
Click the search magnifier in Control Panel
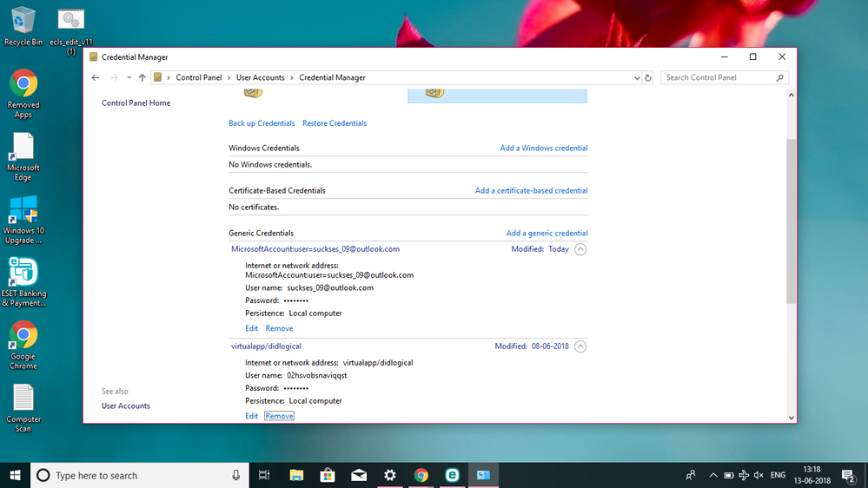coord(780,77)
